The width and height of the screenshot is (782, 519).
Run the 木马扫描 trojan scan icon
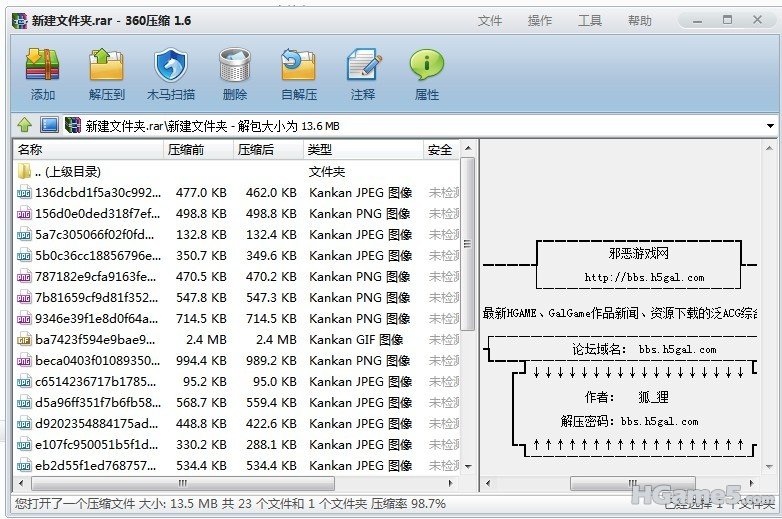(x=171, y=74)
